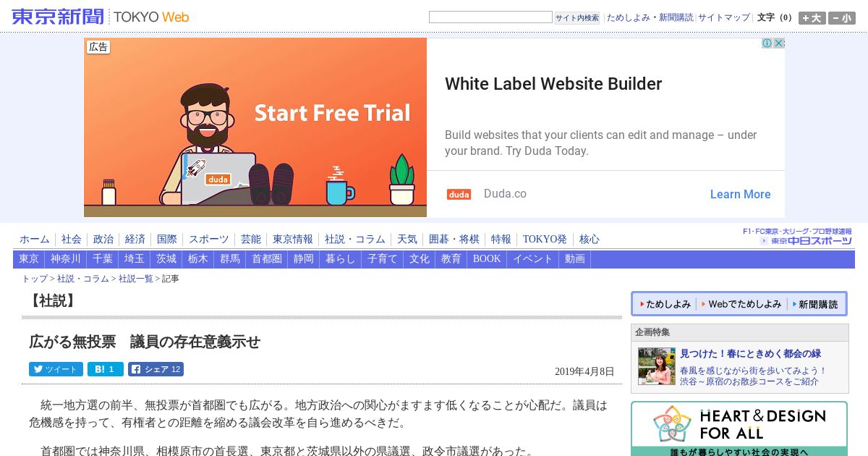Click the Tokyo Chunichi Sports logo banner
This screenshot has width=868, height=456.
(x=797, y=237)
